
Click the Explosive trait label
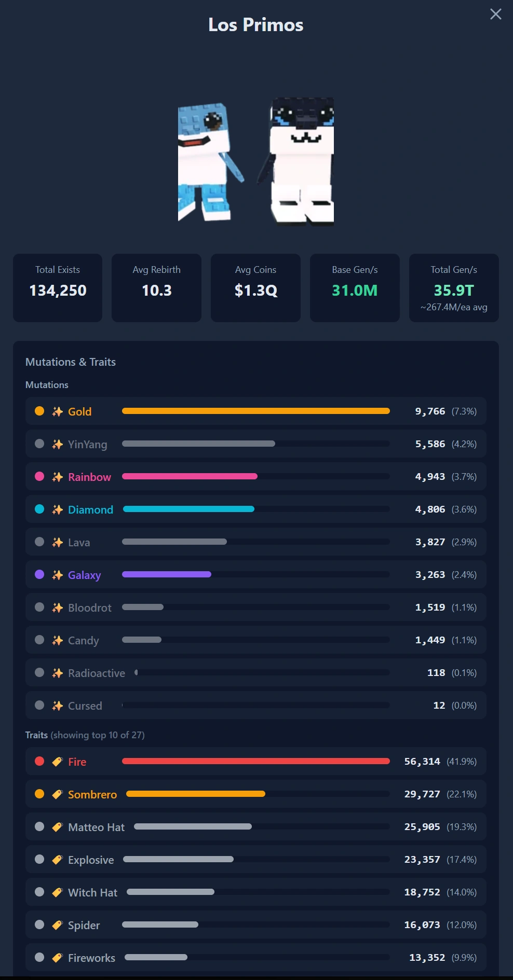(91, 860)
